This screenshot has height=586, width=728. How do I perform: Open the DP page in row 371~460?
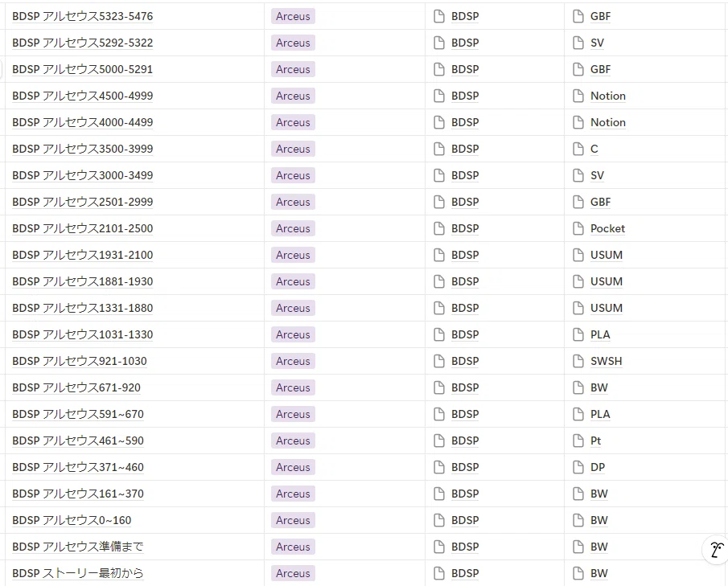click(x=598, y=467)
